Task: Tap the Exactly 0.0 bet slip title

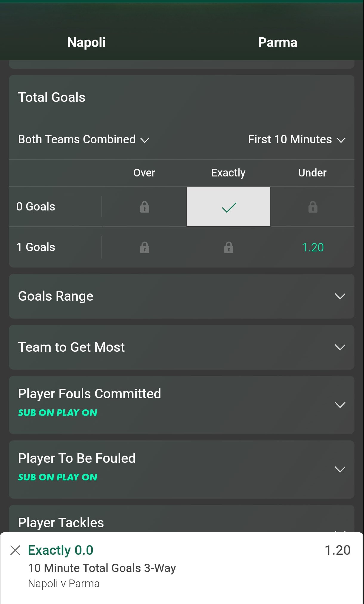Action: pyautogui.click(x=61, y=550)
